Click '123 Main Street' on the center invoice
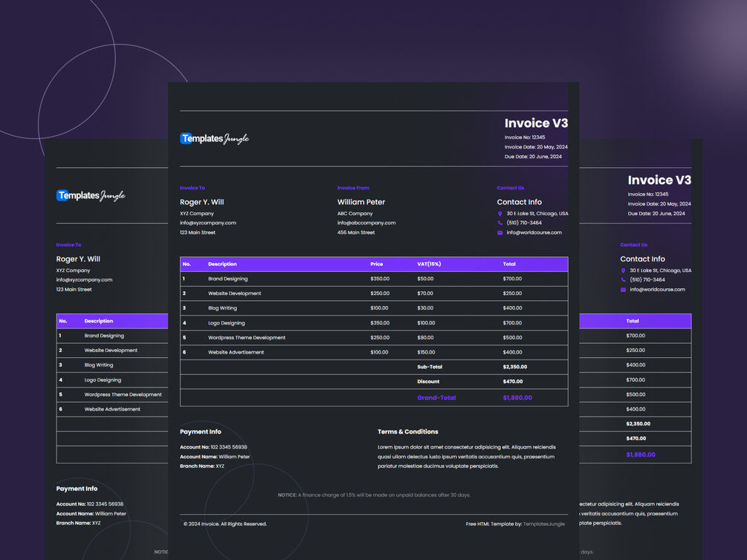This screenshot has width=747, height=560. click(x=197, y=233)
